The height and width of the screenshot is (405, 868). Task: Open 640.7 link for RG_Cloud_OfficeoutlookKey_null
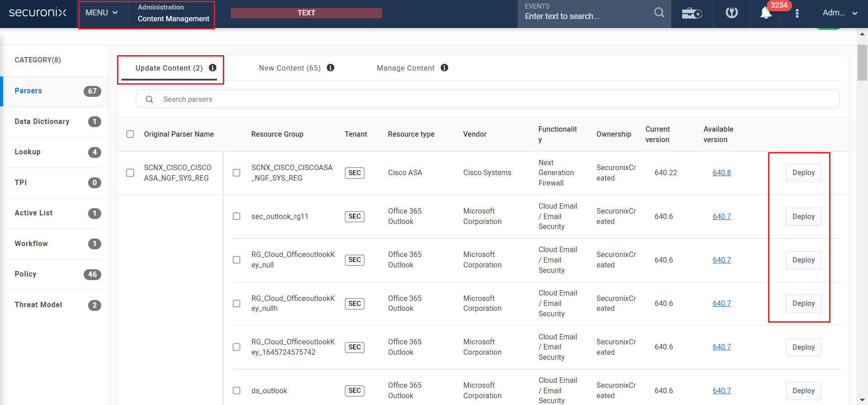tap(722, 260)
